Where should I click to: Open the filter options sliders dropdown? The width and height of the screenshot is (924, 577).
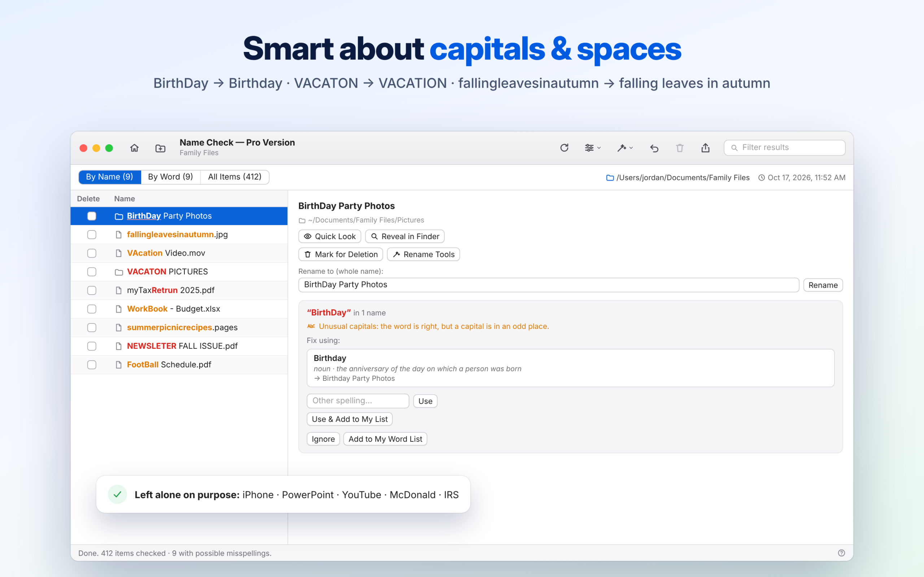(593, 148)
